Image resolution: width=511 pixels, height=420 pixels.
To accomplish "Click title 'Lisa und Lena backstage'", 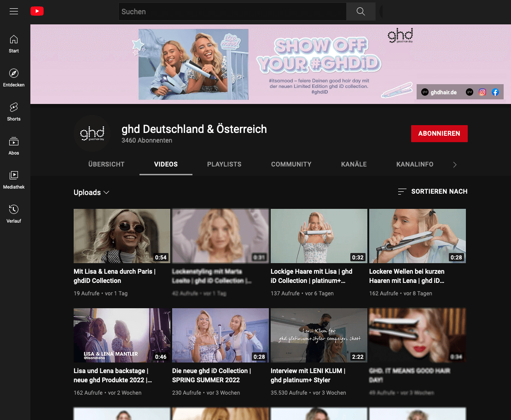I will (113, 375).
